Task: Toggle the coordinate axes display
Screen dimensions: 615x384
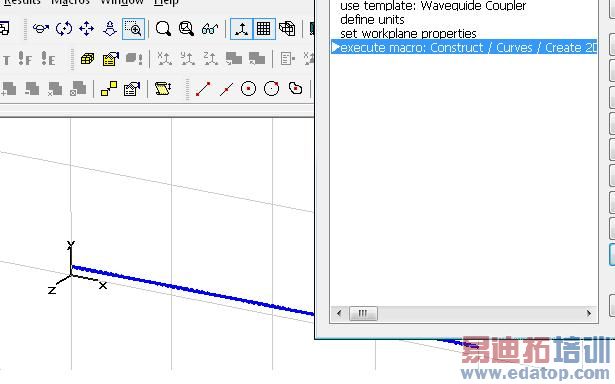Action: [241, 29]
